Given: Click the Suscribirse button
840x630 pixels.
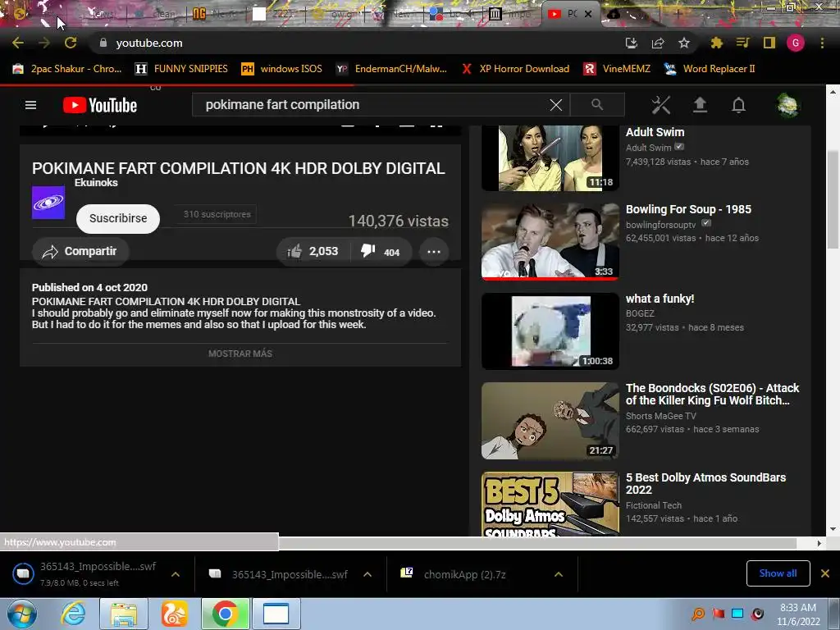Looking at the screenshot, I should 118,218.
